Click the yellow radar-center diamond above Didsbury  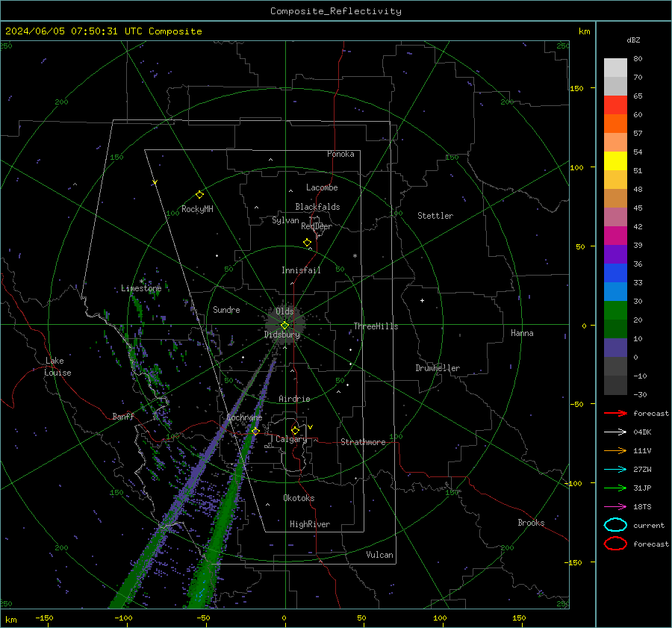284,326
